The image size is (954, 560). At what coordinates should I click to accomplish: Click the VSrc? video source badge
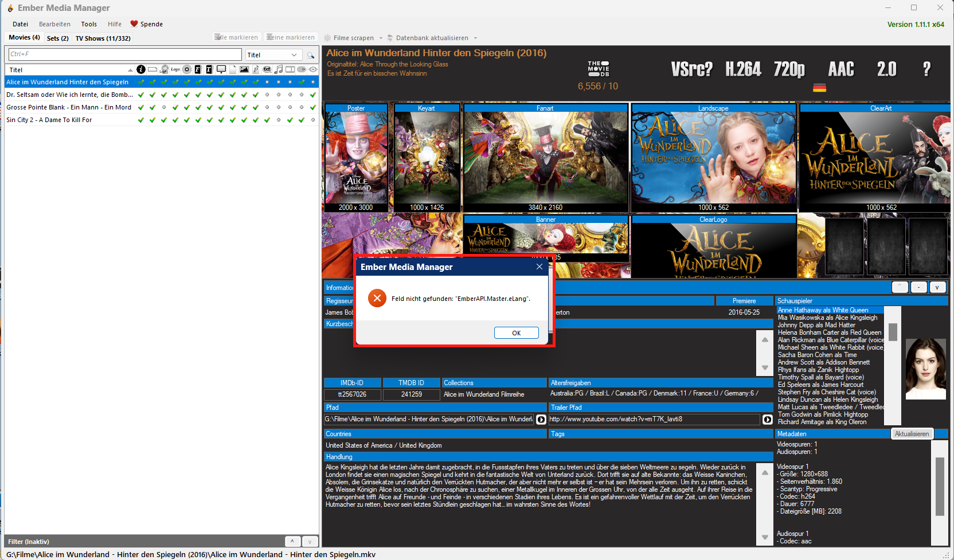tap(692, 69)
